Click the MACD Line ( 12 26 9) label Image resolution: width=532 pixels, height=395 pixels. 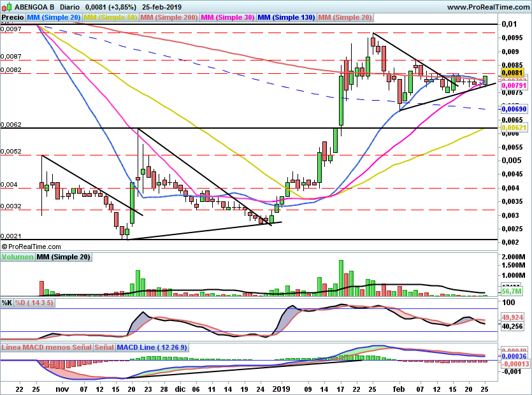(152, 347)
